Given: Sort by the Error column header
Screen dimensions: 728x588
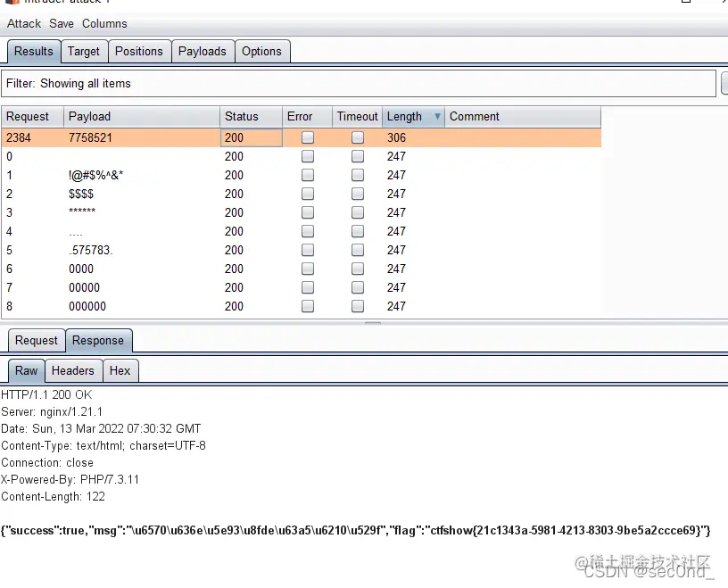Looking at the screenshot, I should (308, 117).
